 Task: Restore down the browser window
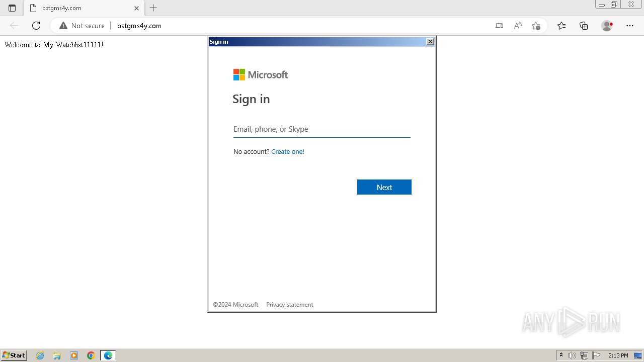614,5
